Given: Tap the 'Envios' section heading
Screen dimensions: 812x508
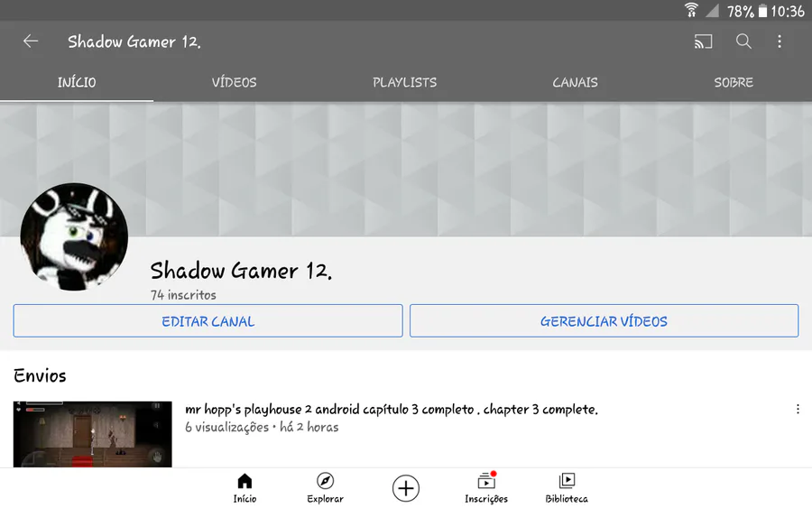Looking at the screenshot, I should point(40,375).
